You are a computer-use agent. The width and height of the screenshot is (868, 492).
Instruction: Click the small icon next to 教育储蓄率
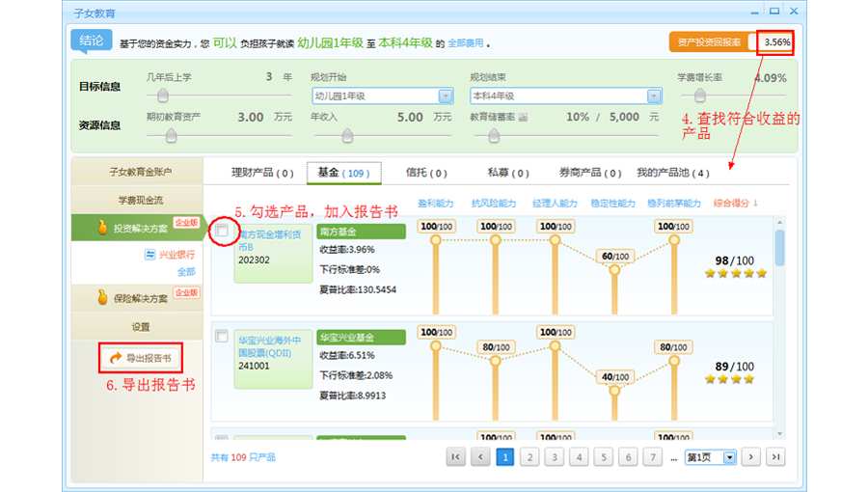coord(524,117)
